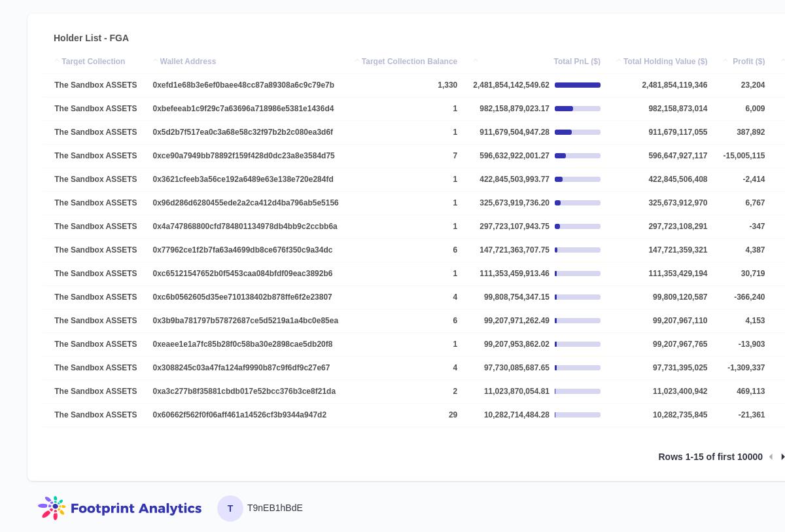Click the Rows 1-15 of first 10000 label
Screen dimensions: 785x532
[710, 457]
